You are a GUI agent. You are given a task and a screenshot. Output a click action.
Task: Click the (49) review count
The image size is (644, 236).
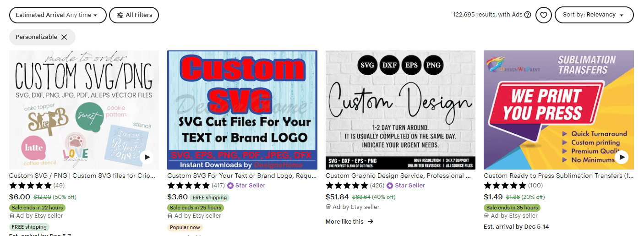point(59,186)
